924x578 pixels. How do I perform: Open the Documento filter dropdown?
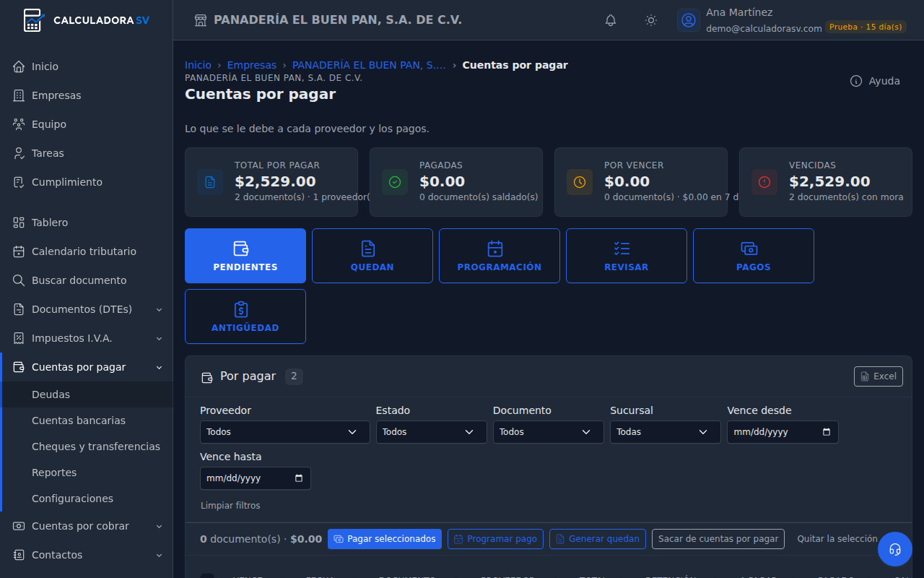pos(549,432)
